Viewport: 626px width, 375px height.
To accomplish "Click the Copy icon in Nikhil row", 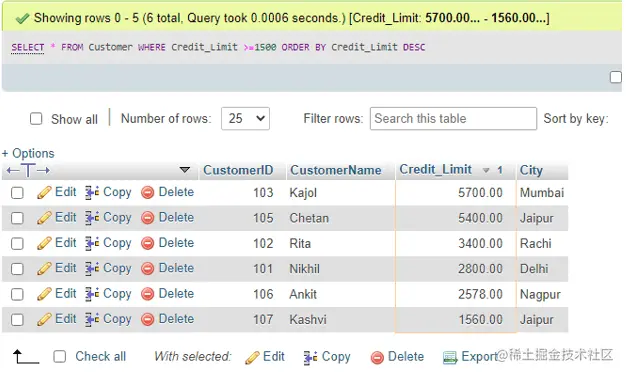I will (92, 269).
